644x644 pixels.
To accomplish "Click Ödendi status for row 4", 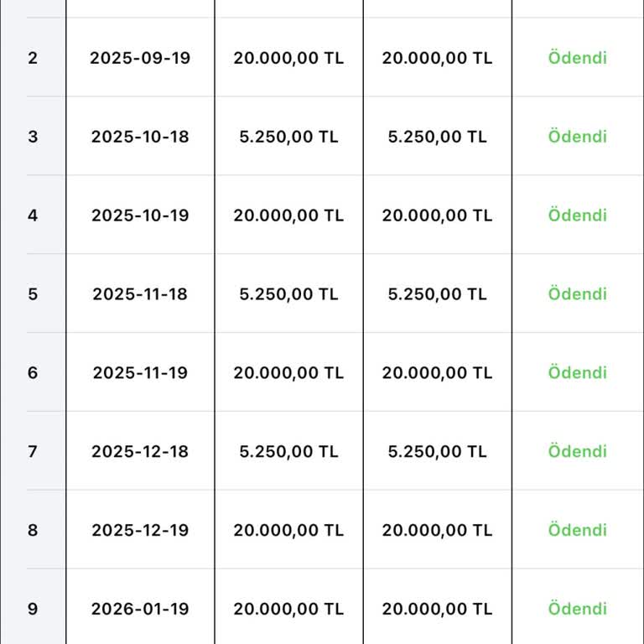I will coord(578,216).
